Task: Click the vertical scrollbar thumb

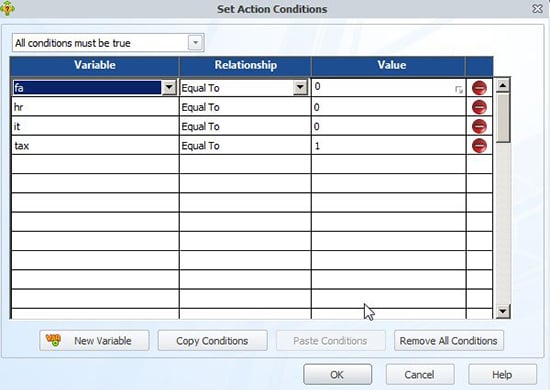Action: coord(503,118)
